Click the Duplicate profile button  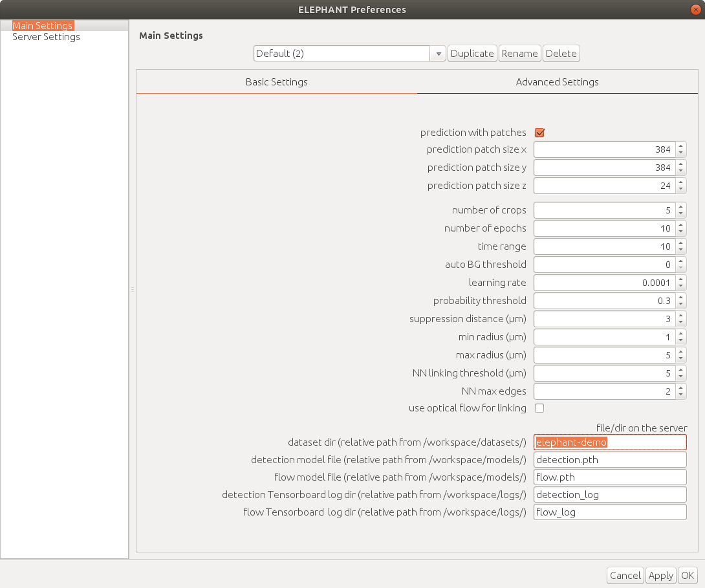point(472,54)
